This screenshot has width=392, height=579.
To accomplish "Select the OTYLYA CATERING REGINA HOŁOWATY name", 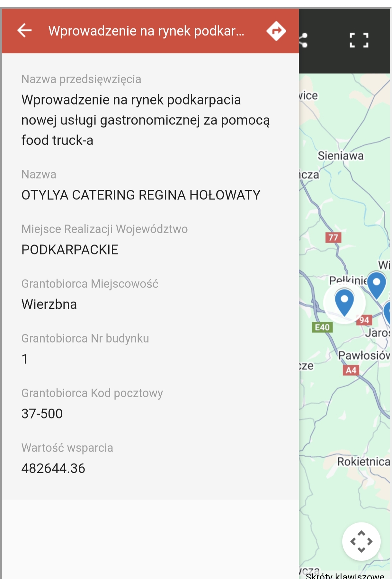I will [x=141, y=195].
